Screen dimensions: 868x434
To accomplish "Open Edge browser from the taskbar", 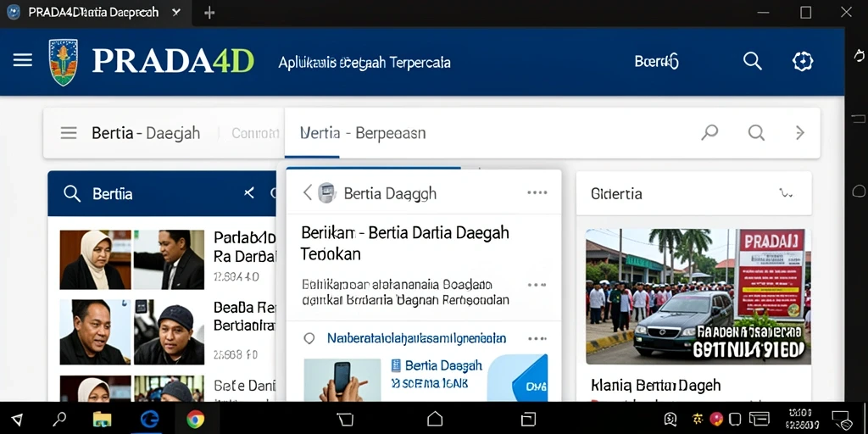I will click(149, 419).
